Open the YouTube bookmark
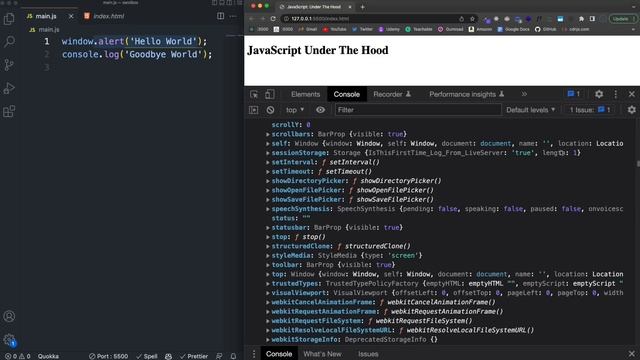The width and height of the screenshot is (640, 360). point(334,29)
